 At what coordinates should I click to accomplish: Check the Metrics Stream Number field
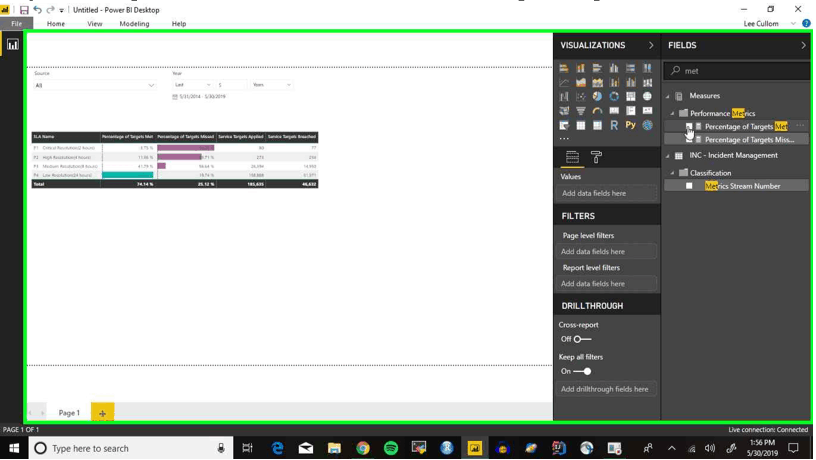[689, 186]
